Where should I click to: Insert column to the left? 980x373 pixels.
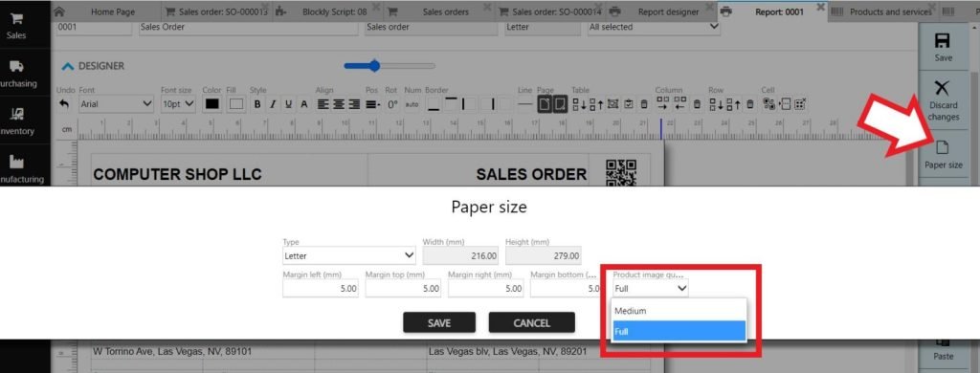(x=680, y=104)
